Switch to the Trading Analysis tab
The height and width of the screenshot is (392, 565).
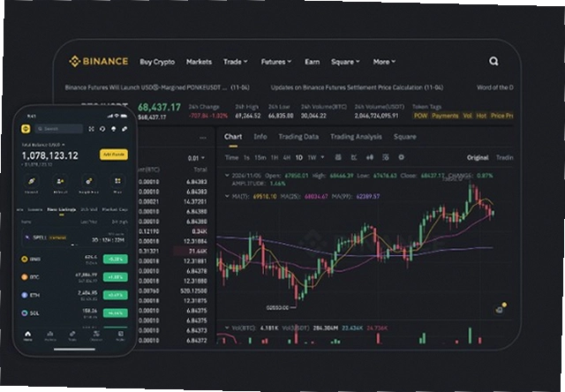pos(356,137)
